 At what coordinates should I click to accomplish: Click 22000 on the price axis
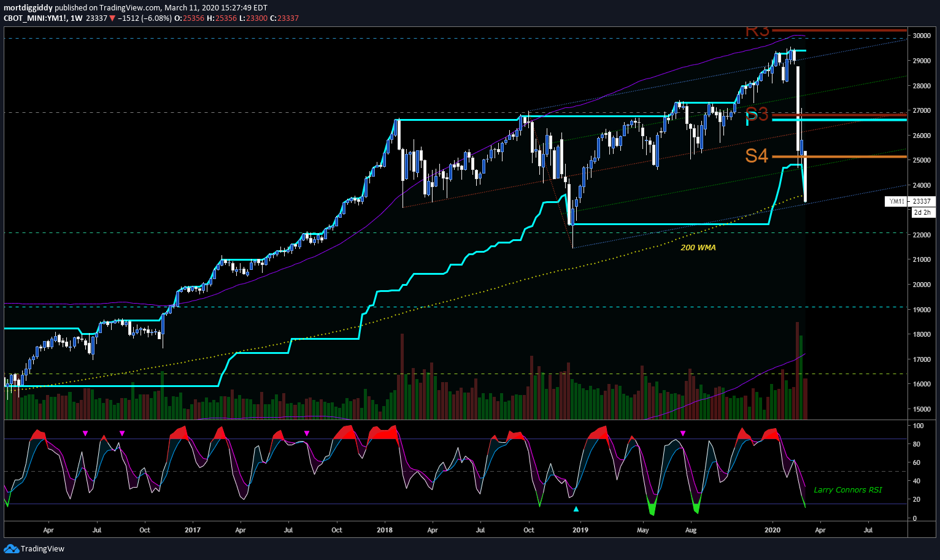922,235
